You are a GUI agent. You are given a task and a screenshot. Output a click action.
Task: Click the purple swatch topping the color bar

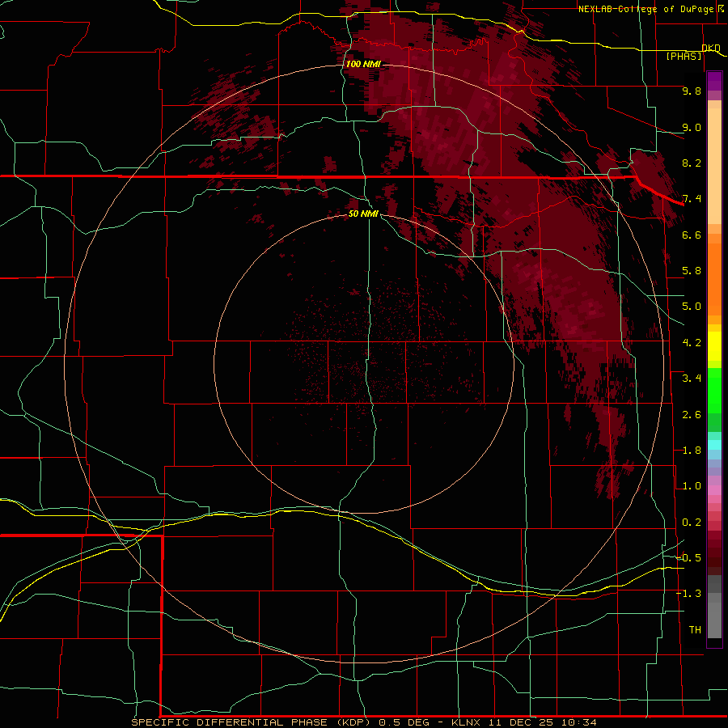click(714, 81)
